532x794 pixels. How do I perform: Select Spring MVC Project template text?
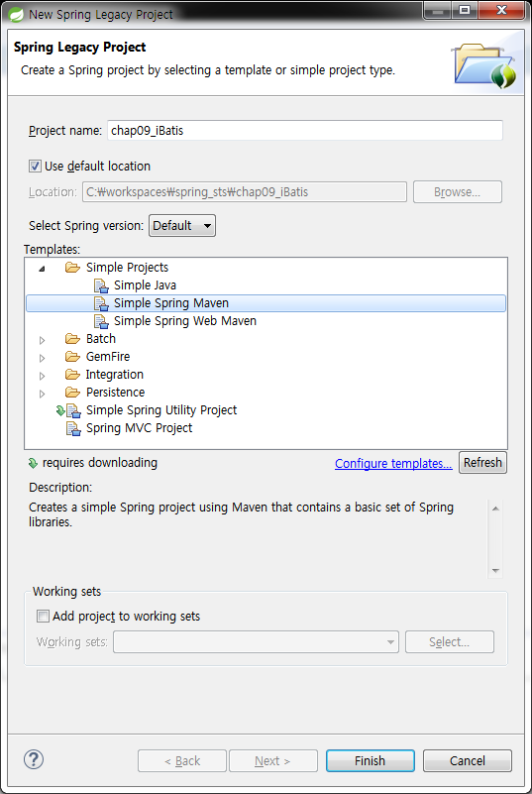tap(140, 428)
